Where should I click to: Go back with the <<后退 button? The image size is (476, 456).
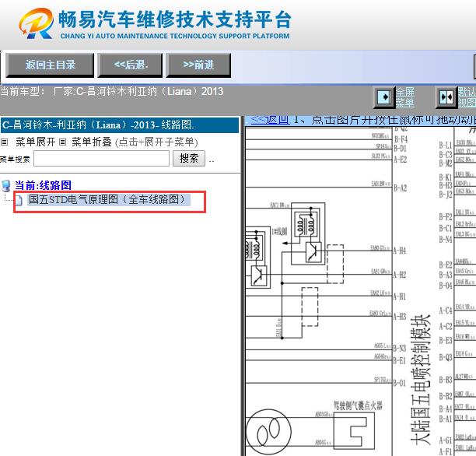[131, 65]
